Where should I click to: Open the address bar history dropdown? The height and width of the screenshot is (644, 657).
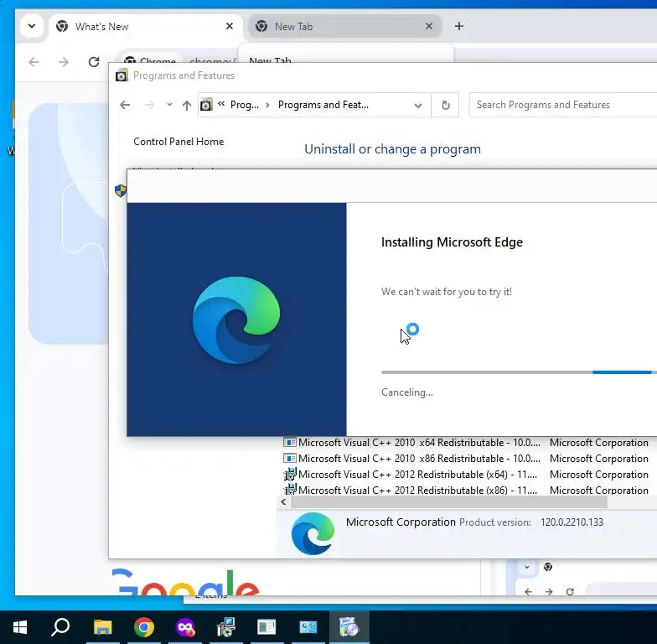[417, 106]
